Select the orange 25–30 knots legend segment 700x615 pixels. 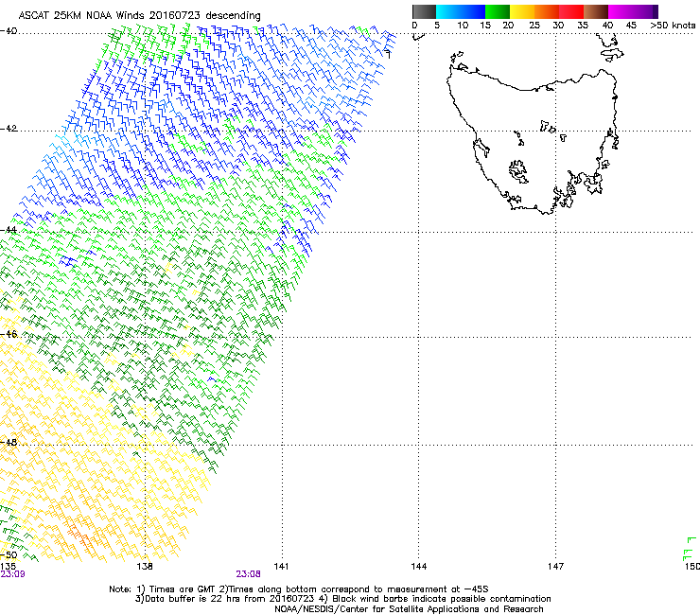(x=547, y=11)
